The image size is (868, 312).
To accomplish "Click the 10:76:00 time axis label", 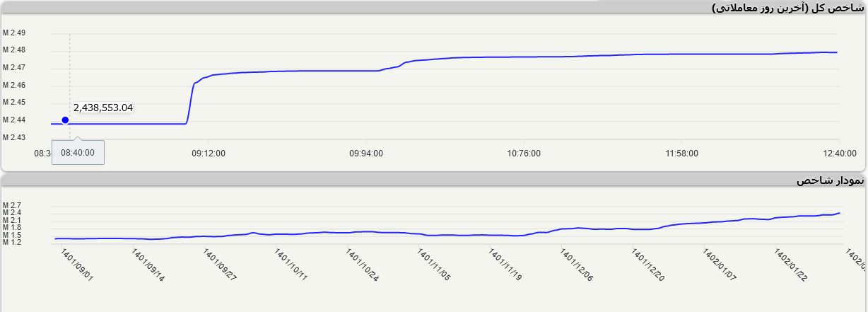I will coord(524,153).
